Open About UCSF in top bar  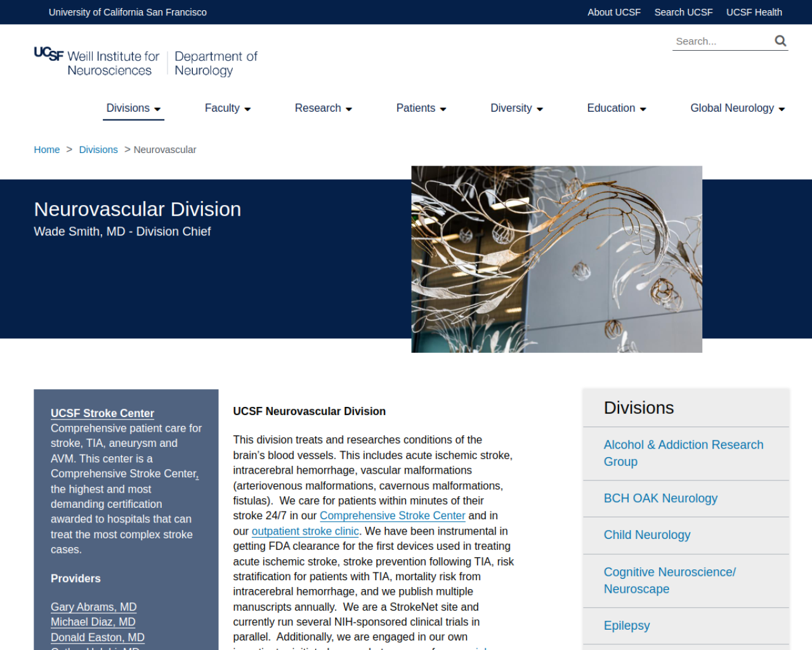[614, 12]
